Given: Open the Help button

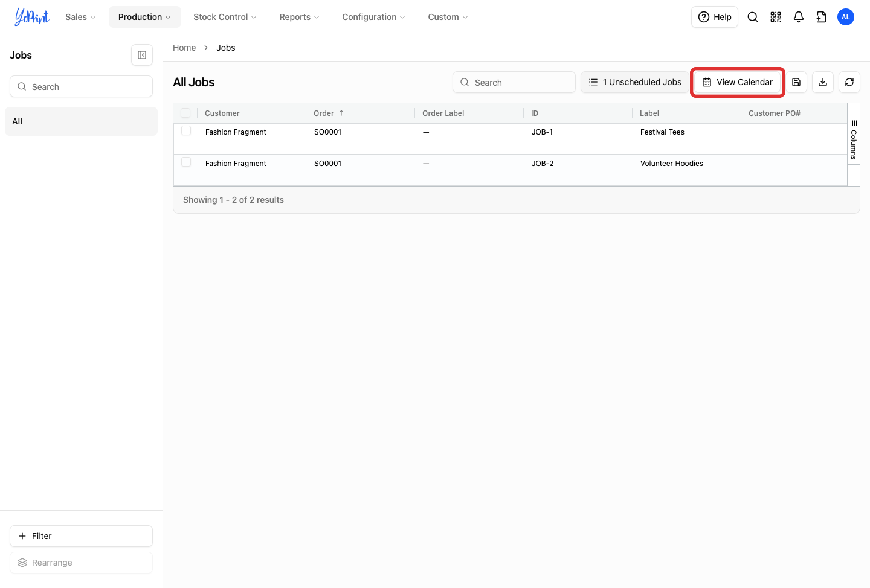Looking at the screenshot, I should tap(715, 17).
